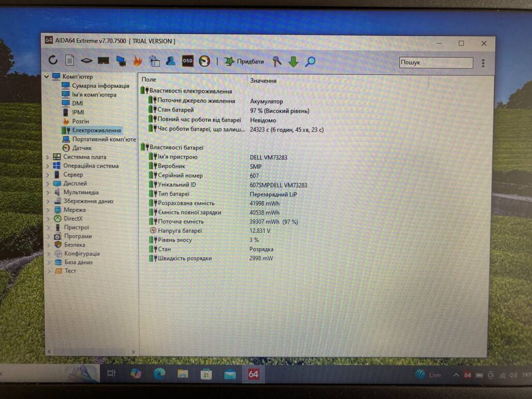Select Розгін in the tree
532x399 pixels.
(x=81, y=121)
